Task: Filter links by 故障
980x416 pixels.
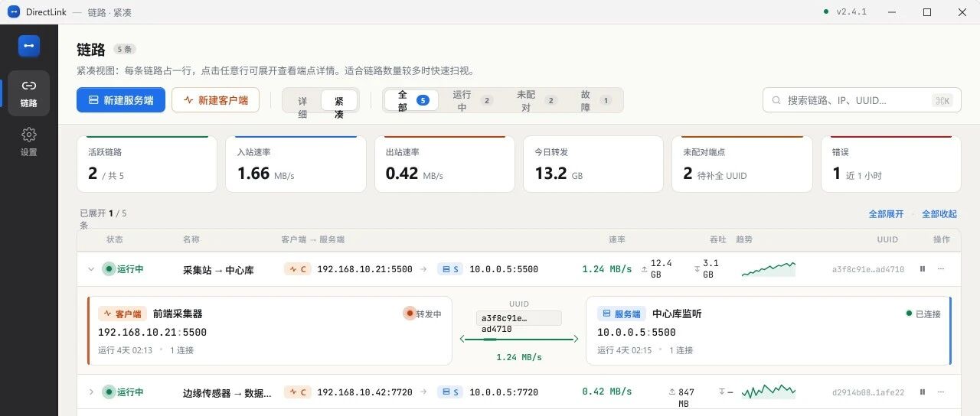Action: coord(595,100)
